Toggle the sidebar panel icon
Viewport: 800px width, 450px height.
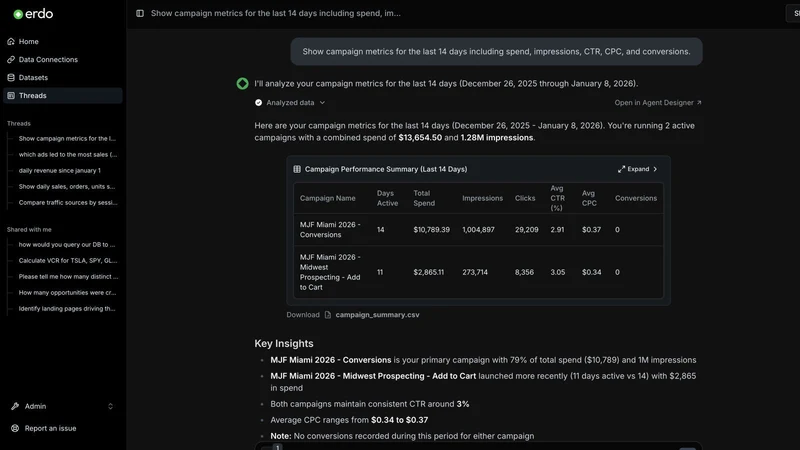140,13
